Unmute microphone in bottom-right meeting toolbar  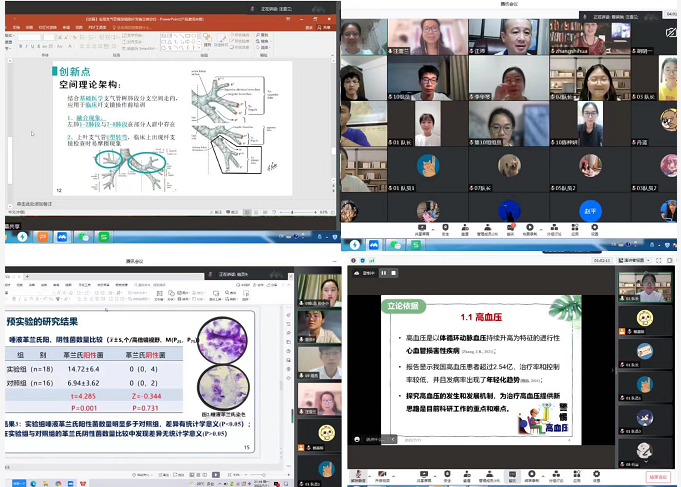pos(357,476)
